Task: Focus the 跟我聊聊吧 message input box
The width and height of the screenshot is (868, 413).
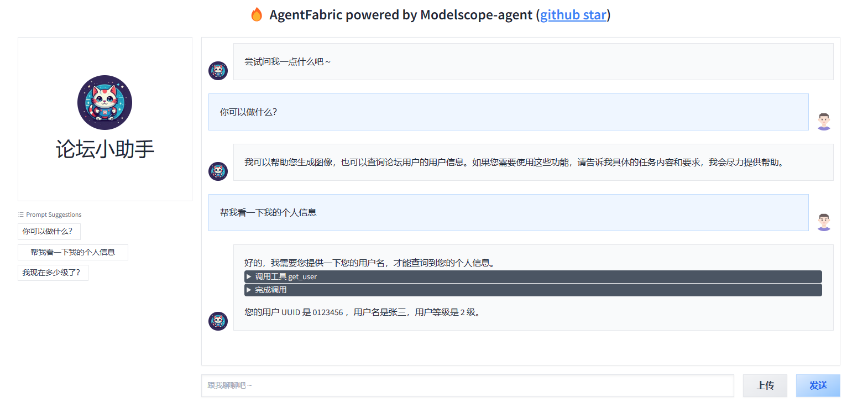Action: 467,385
